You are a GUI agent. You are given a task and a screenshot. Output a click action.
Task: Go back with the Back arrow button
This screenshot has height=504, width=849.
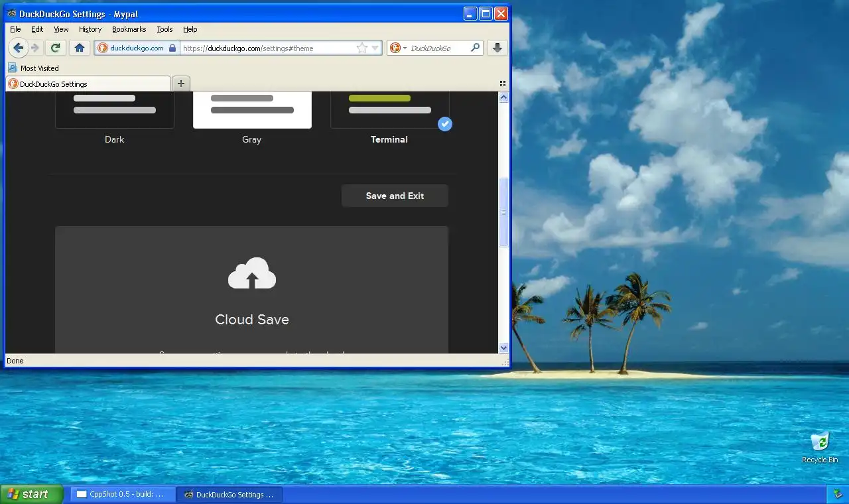tap(18, 48)
